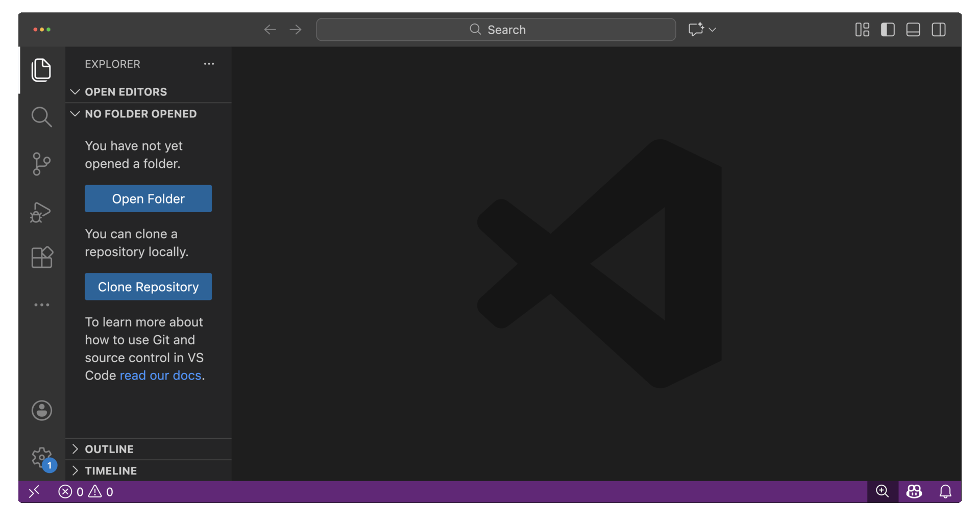The width and height of the screenshot is (980, 527).
Task: Open Explorer views and more actions menu
Action: (209, 64)
